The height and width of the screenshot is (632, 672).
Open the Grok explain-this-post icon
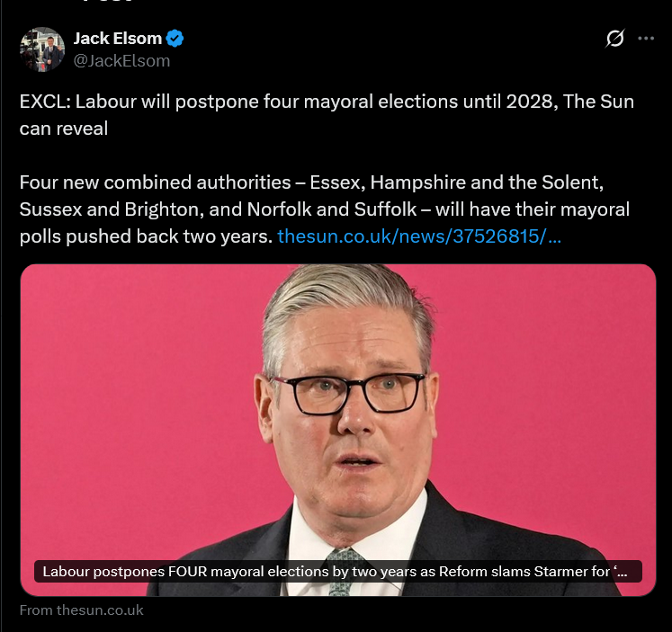(615, 39)
